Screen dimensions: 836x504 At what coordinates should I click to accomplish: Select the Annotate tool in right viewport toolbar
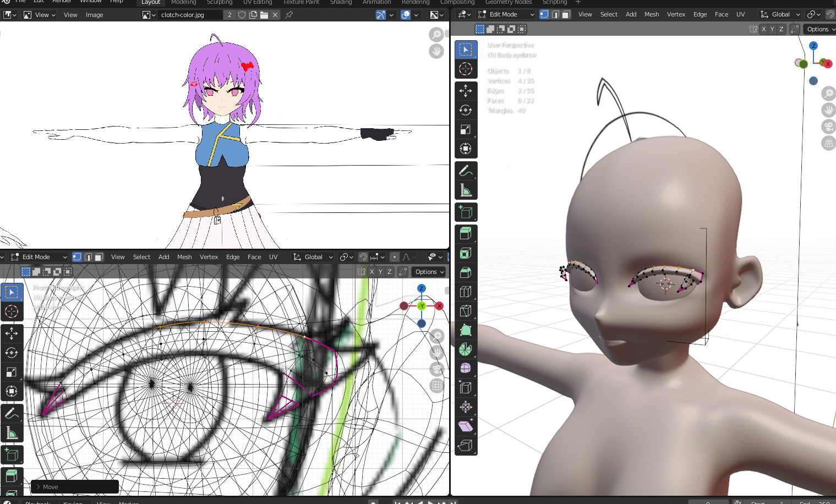point(466,171)
